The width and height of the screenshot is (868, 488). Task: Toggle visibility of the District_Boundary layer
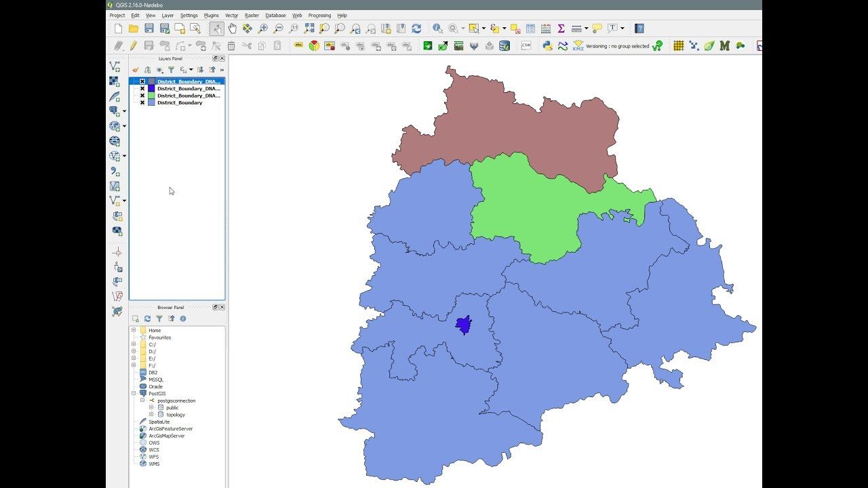(142, 103)
